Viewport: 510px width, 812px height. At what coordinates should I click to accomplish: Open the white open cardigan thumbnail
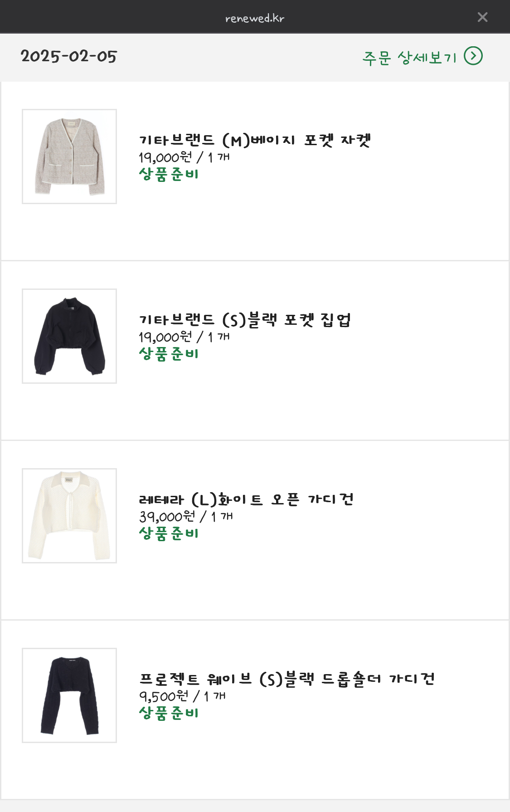[69, 516]
